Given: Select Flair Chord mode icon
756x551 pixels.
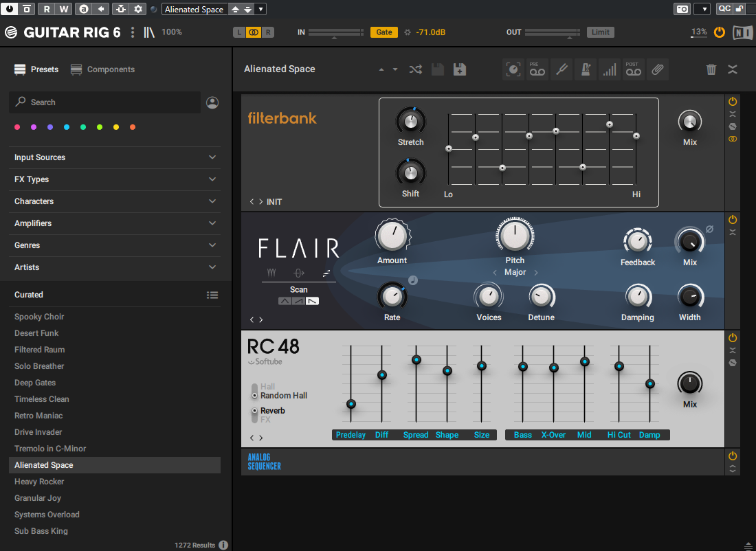Looking at the screenshot, I should coord(271,273).
